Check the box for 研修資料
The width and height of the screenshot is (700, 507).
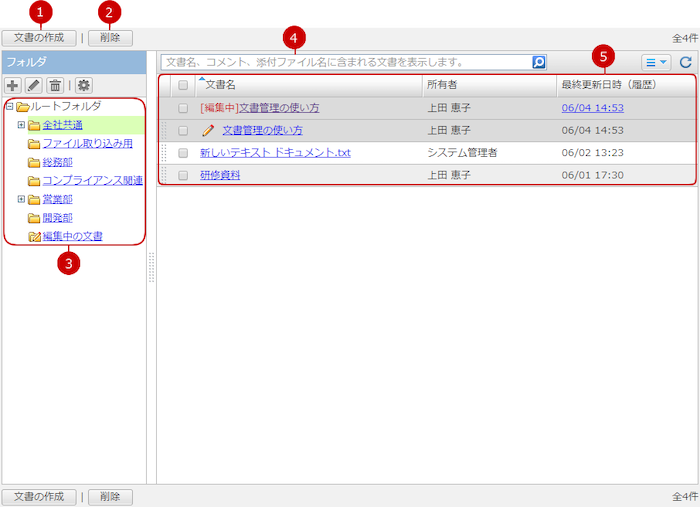183,175
